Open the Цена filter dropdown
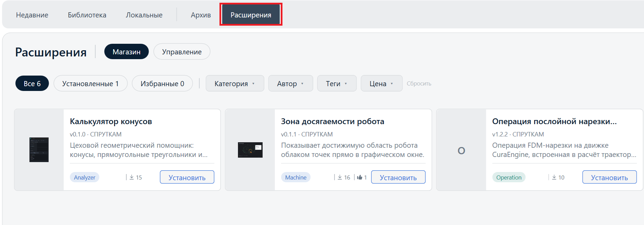This screenshot has width=644, height=225. pyautogui.click(x=382, y=83)
